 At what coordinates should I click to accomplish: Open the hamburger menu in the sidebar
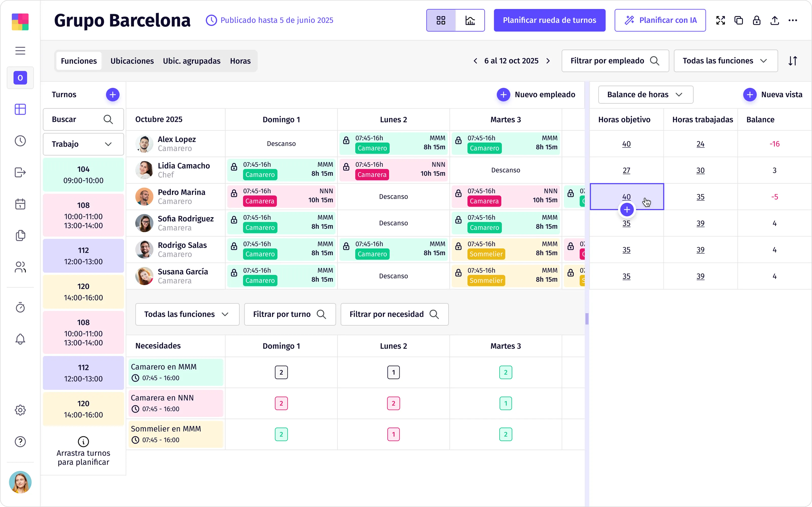pyautogui.click(x=20, y=51)
